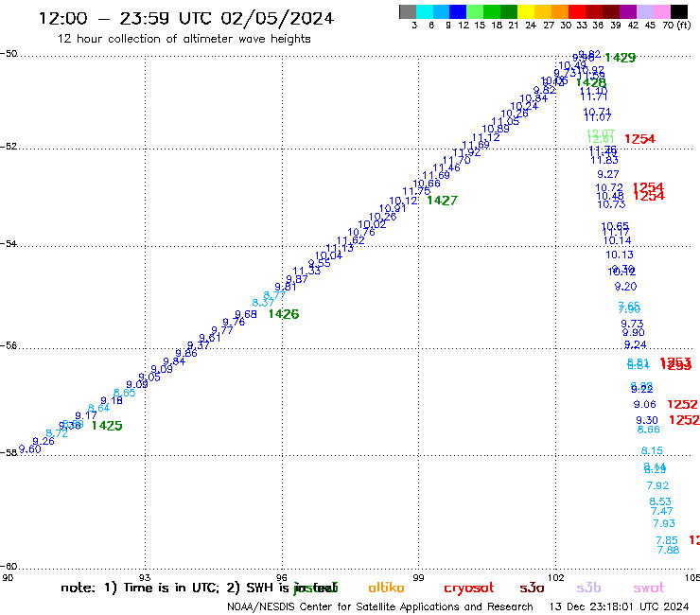Click the green pass label 1429

(621, 58)
